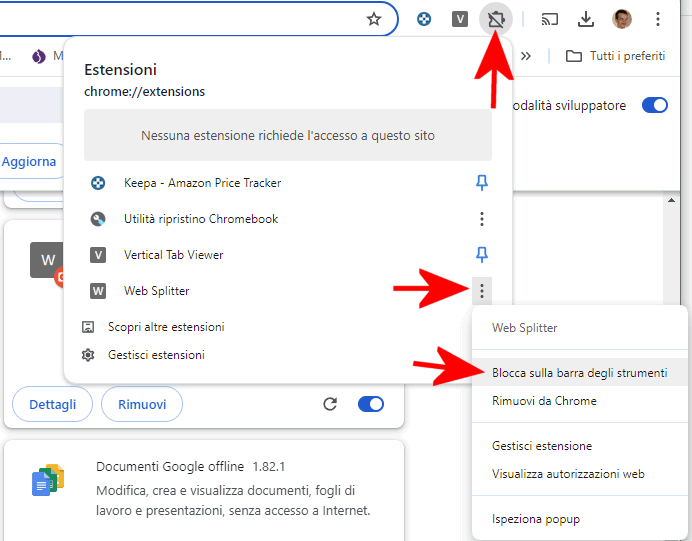This screenshot has width=692, height=541.
Task: Click Web Splitter W icon in list
Action: coord(98,291)
